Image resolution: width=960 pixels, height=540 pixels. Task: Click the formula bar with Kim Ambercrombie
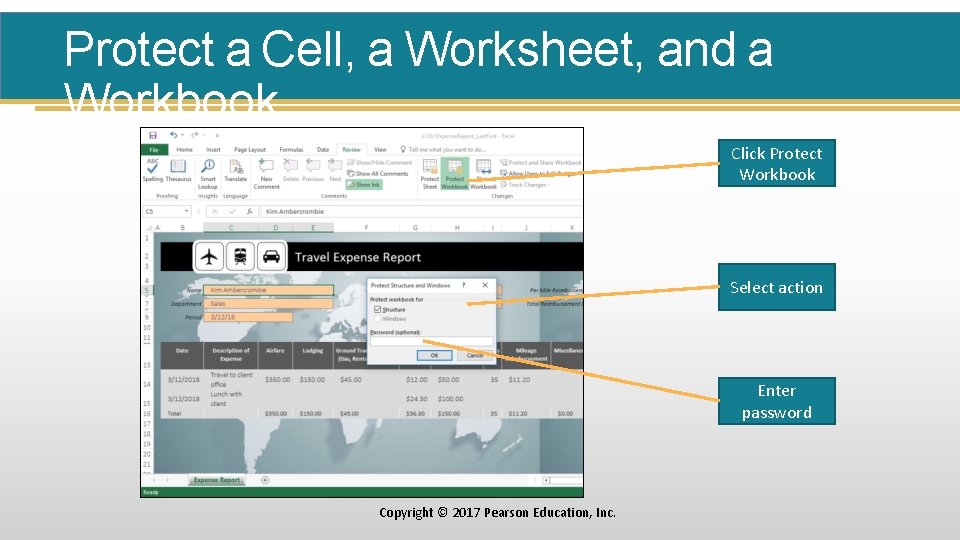421,211
